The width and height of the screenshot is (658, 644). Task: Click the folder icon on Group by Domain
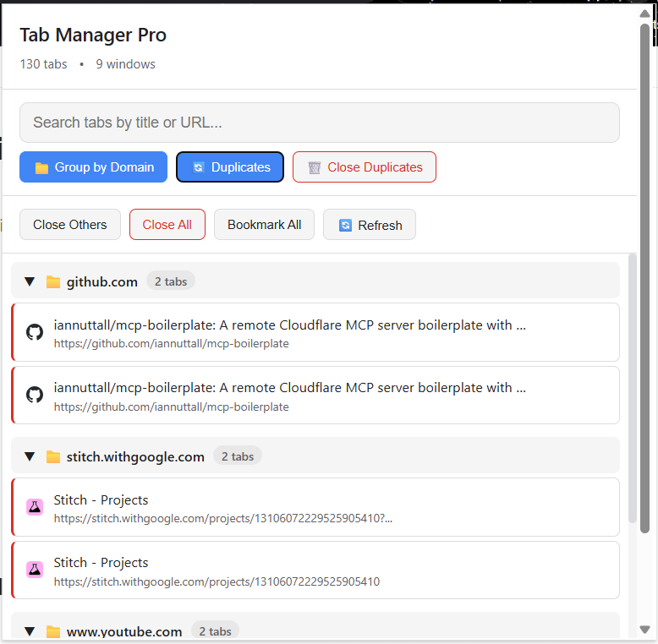[41, 168]
